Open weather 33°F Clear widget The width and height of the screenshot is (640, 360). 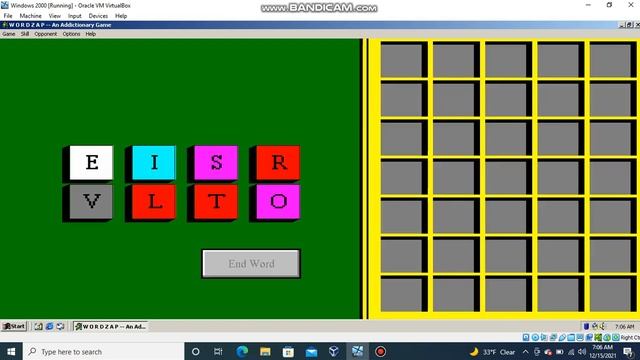492,352
